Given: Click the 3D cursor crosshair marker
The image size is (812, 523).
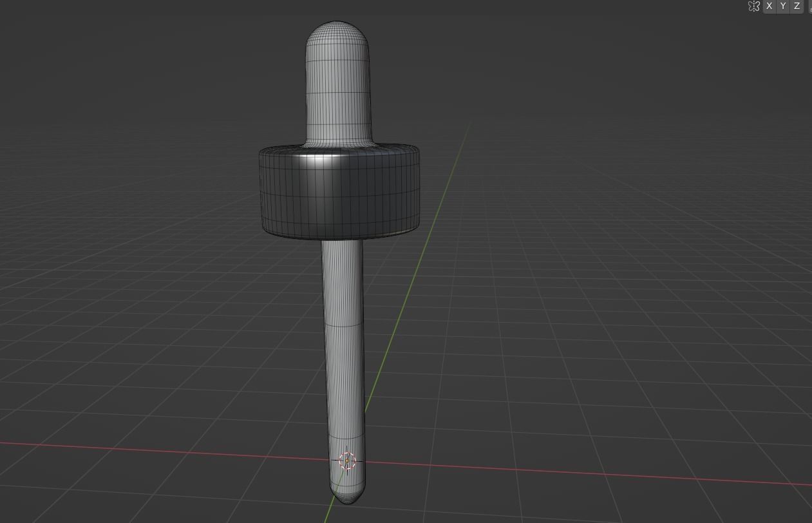Looking at the screenshot, I should click(347, 461).
